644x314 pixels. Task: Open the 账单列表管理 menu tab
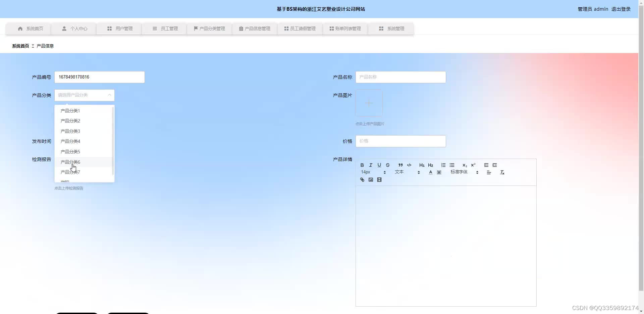[345, 29]
